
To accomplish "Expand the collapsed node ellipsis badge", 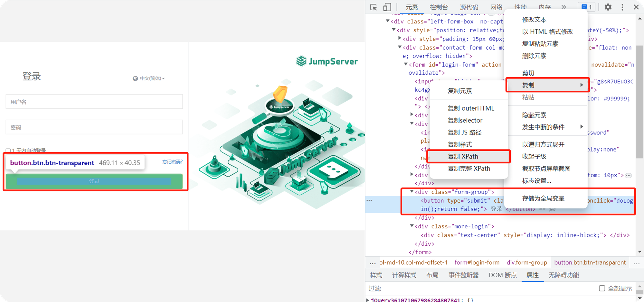I will pos(629,176).
